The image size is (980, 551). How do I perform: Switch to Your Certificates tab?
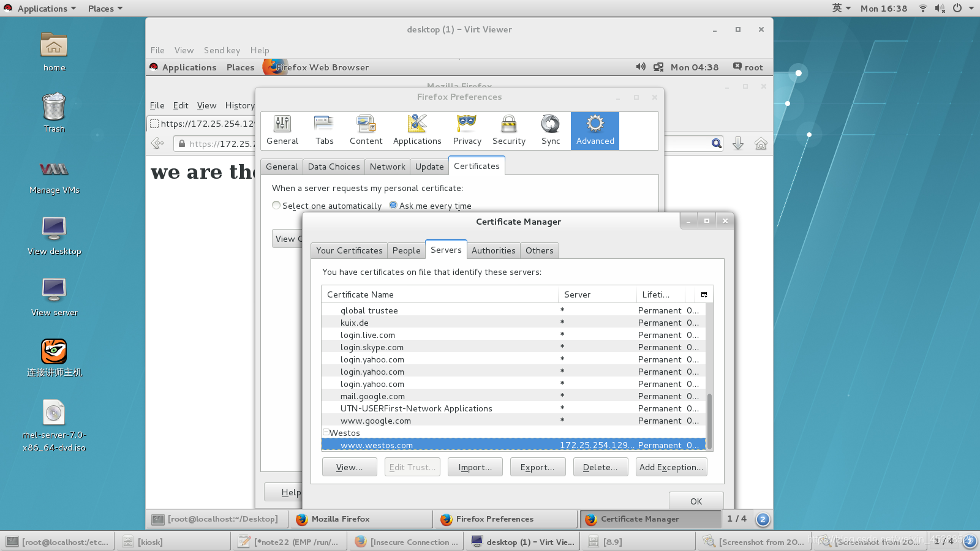(x=349, y=250)
